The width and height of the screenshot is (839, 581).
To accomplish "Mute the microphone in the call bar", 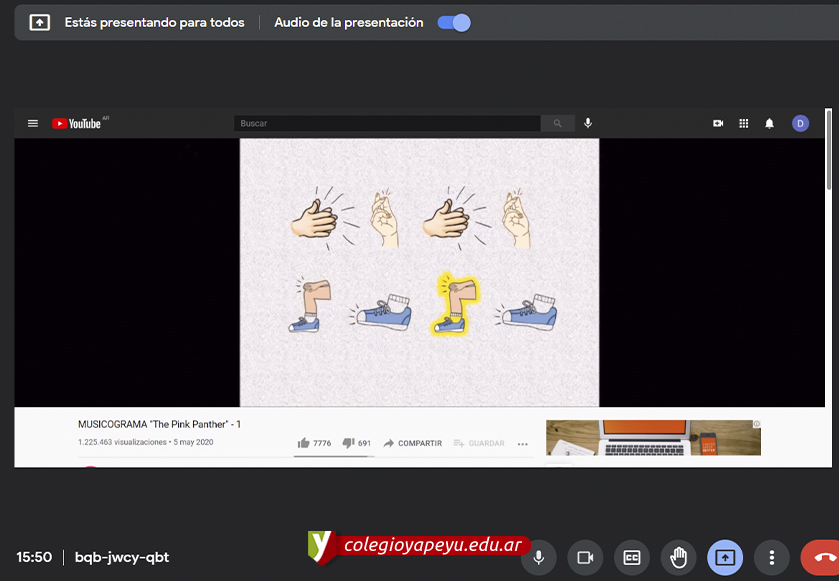I will pos(539,557).
